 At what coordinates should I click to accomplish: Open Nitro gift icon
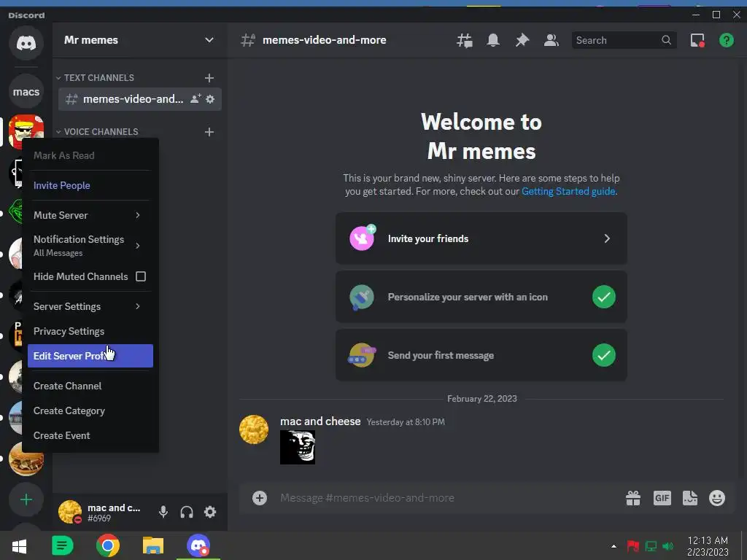tap(633, 498)
